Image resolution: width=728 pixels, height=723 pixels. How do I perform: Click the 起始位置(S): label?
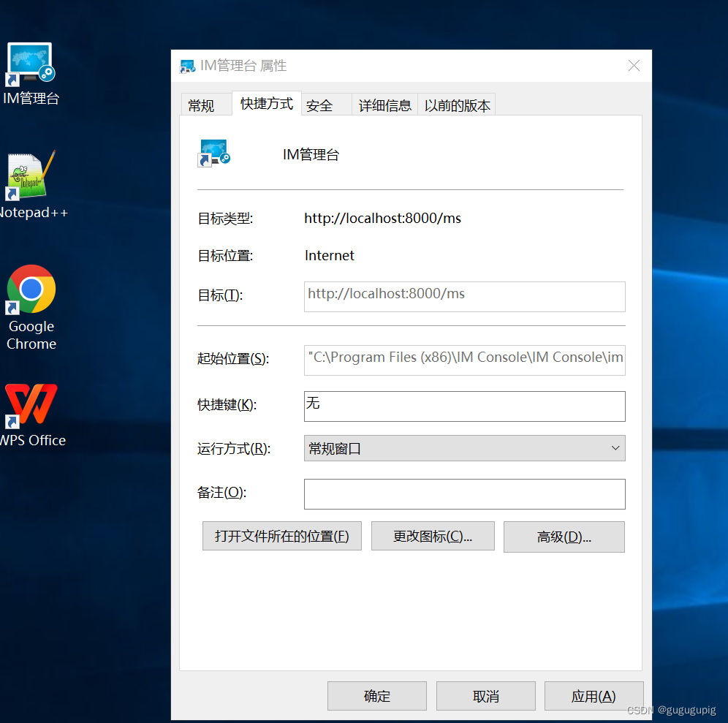[233, 358]
